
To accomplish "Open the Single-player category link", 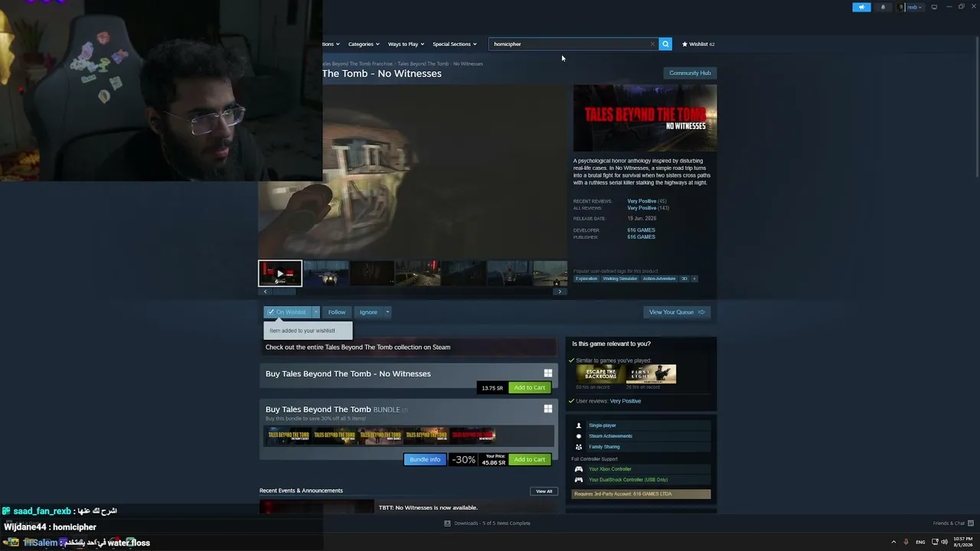I will coord(603,425).
